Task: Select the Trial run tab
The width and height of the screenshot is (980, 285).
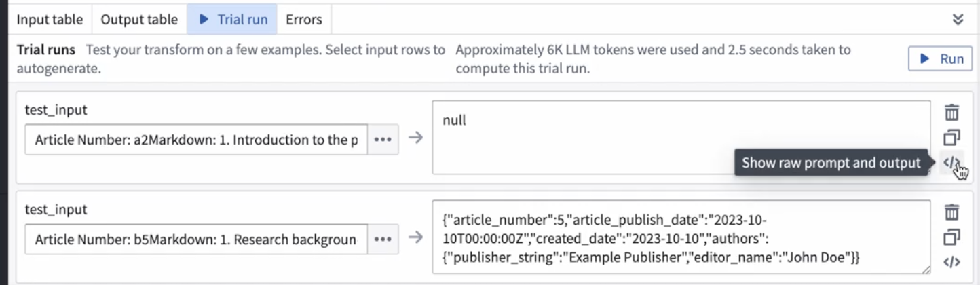Action: (x=232, y=20)
